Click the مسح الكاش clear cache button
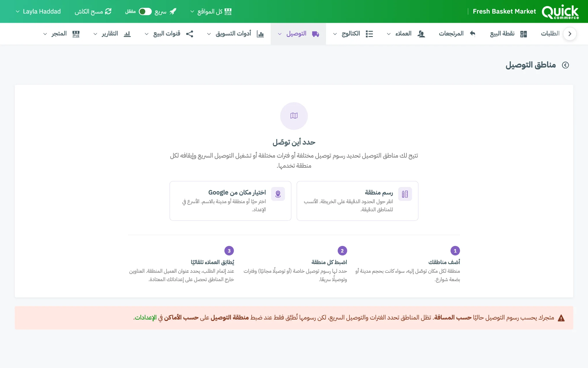 (93, 12)
